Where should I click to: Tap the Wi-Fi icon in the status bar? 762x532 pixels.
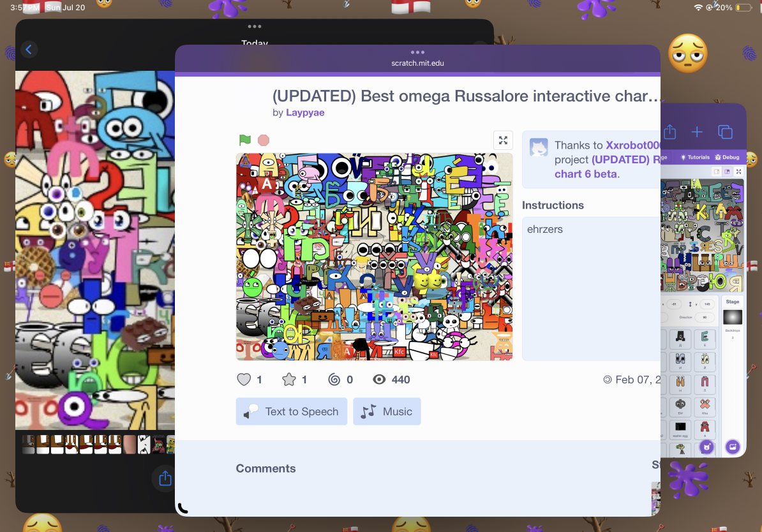698,7
